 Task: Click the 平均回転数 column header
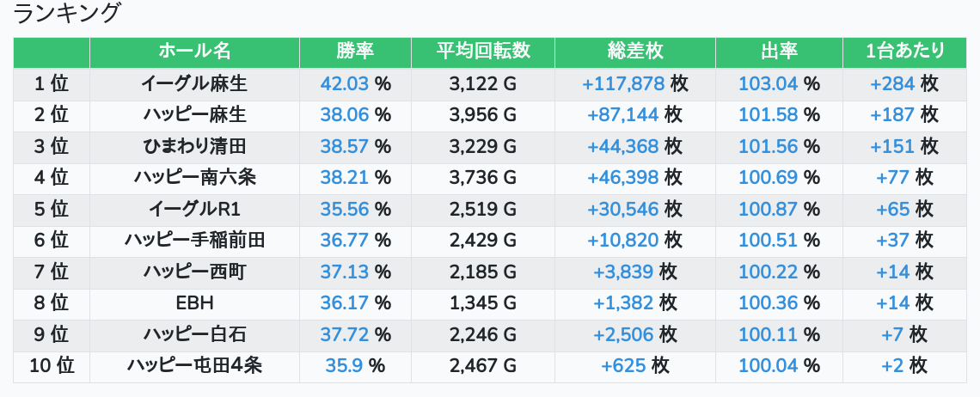click(x=483, y=52)
